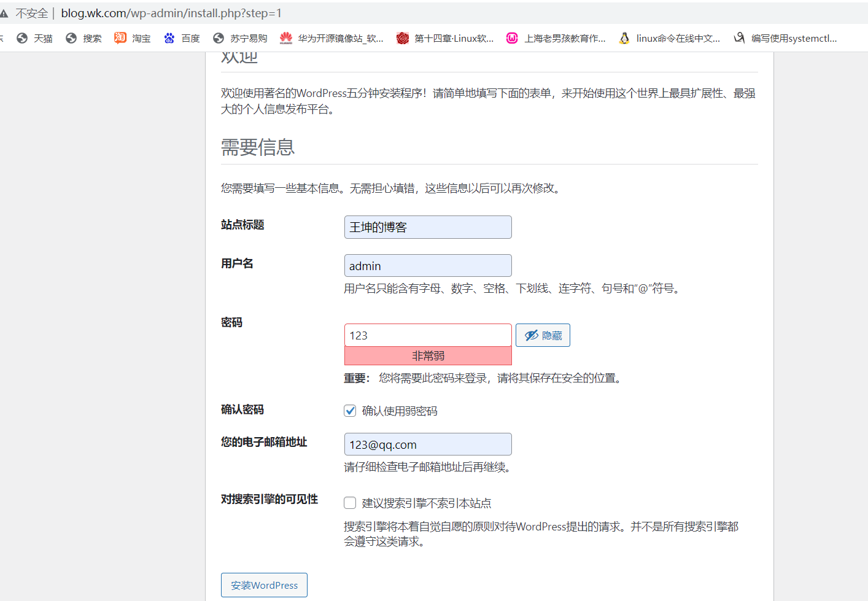Image resolution: width=868 pixels, height=601 pixels.
Task: Open the 天猫 bookmark
Action: click(34, 38)
